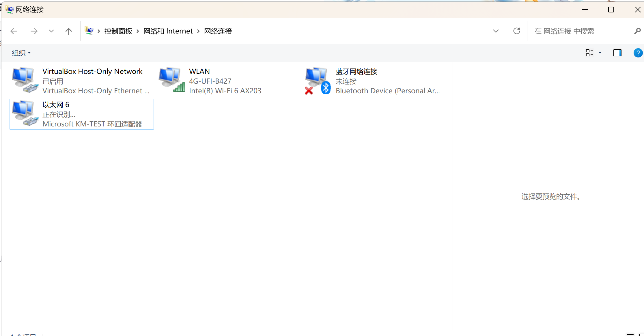Click Intel(R) Wi-Fi 6 AX203 device text
Screen dimensions: 644x336
(x=225, y=91)
